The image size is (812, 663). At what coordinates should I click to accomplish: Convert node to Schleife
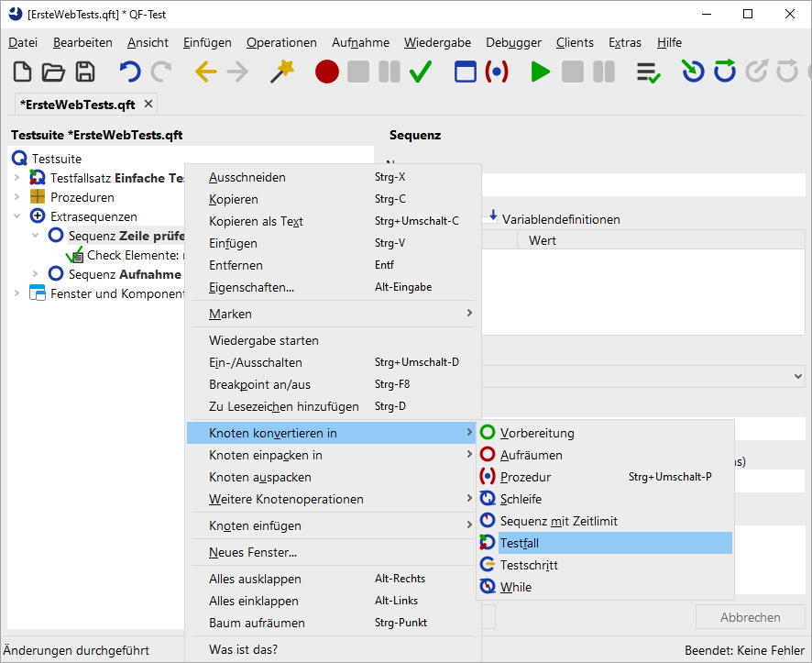pos(605,499)
